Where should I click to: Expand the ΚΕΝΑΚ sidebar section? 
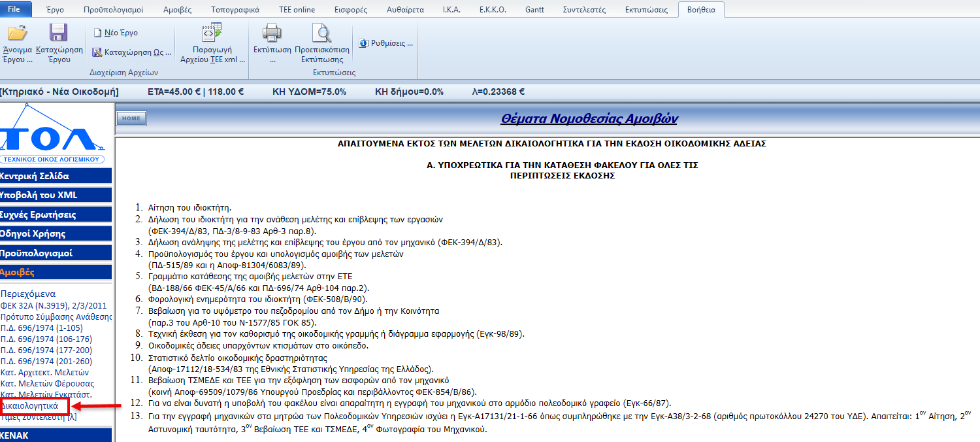[56, 435]
